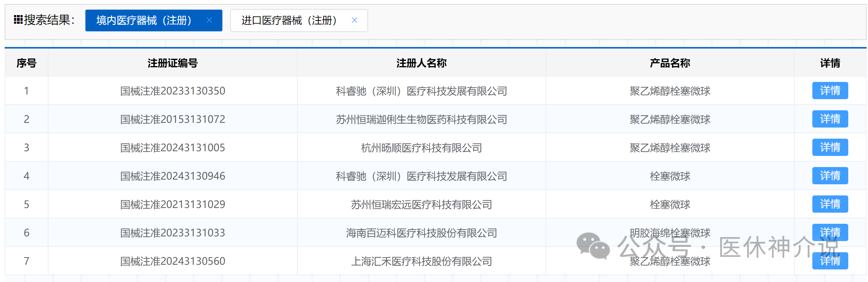
Task: Click 科睿驰（深圳）医疗科技发展有限公司 in row 4
Action: pyautogui.click(x=422, y=176)
